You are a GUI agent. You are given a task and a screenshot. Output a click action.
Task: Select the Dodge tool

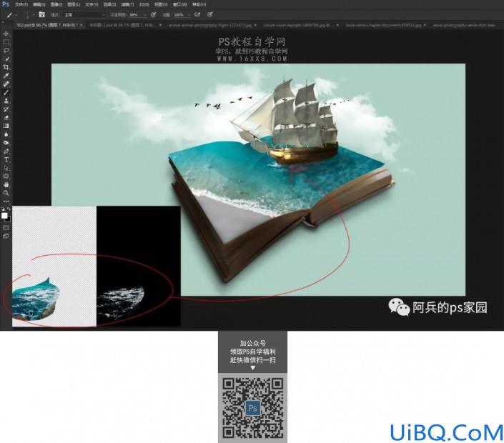point(6,143)
